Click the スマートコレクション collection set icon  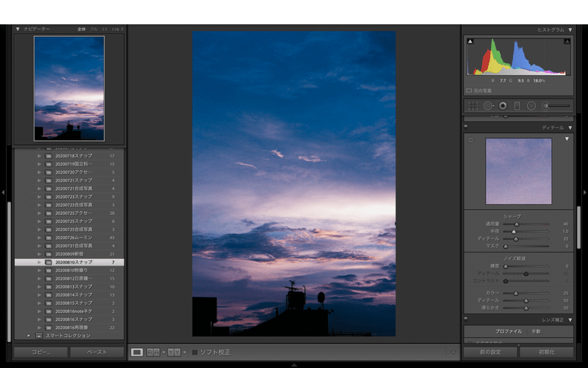39,336
